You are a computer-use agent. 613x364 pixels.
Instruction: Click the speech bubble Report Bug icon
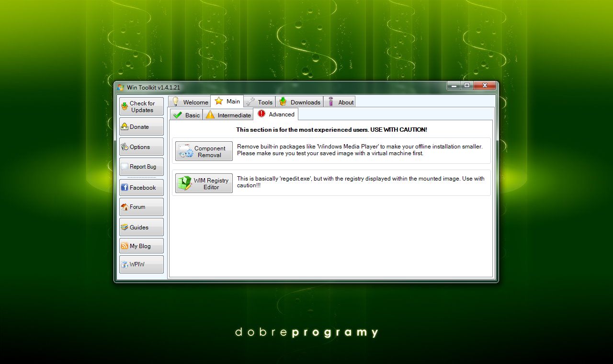pyautogui.click(x=125, y=167)
